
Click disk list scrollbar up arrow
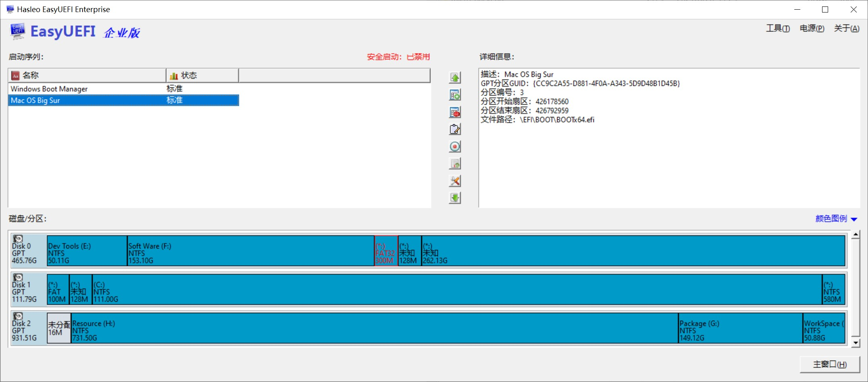(x=856, y=235)
